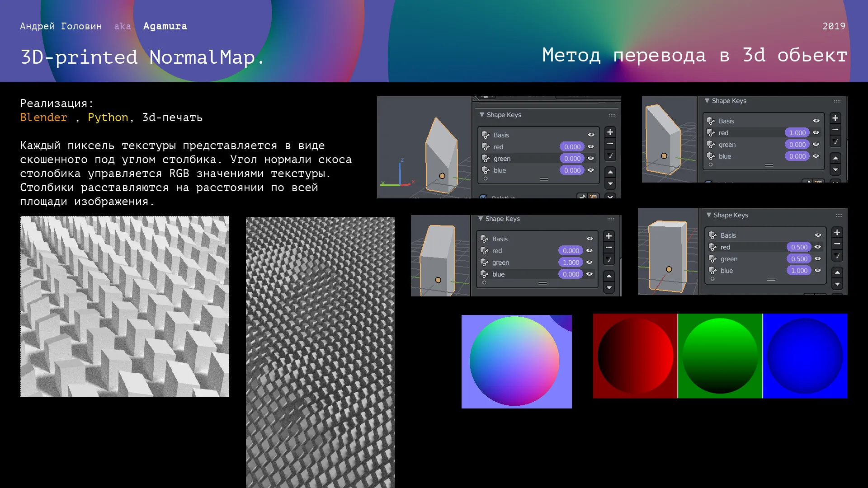Click the panel grip dots beside red 0.500 Shape Keys header
868x488 pixels.
[x=839, y=216]
